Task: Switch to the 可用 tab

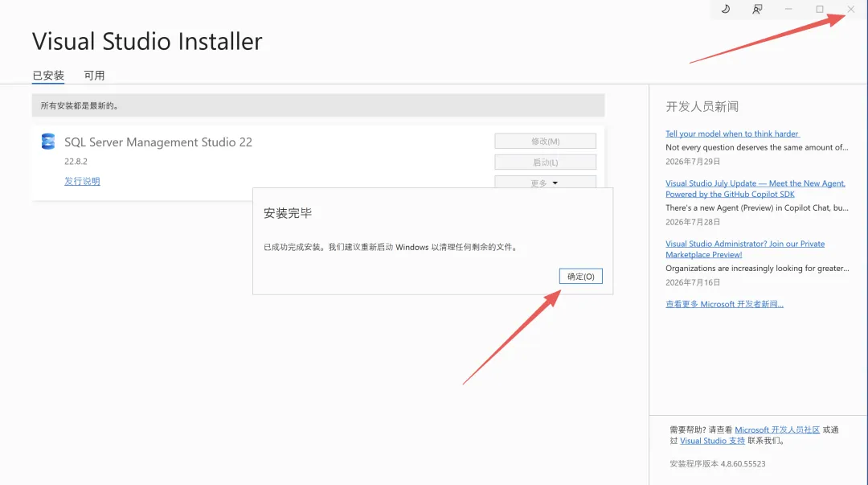Action: (94, 76)
